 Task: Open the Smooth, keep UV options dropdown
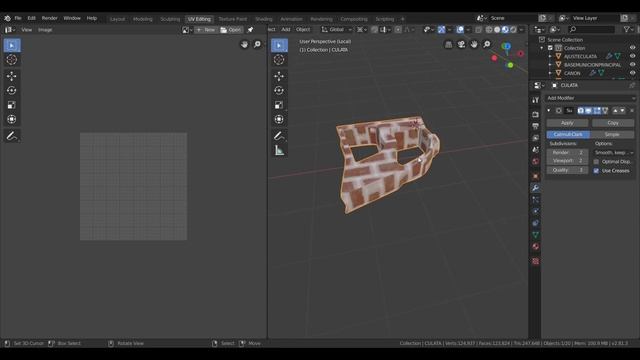pos(614,153)
